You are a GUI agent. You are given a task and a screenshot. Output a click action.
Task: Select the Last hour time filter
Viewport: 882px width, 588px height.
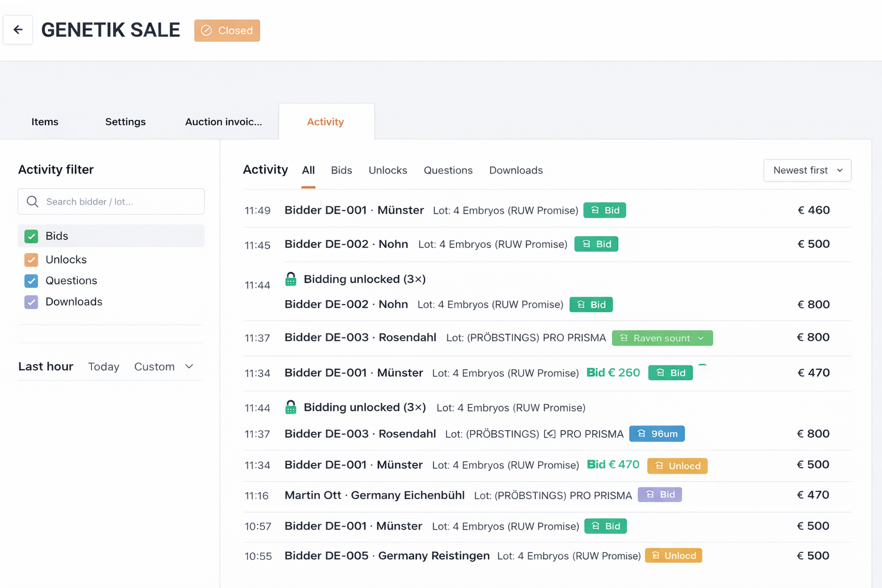coord(46,366)
